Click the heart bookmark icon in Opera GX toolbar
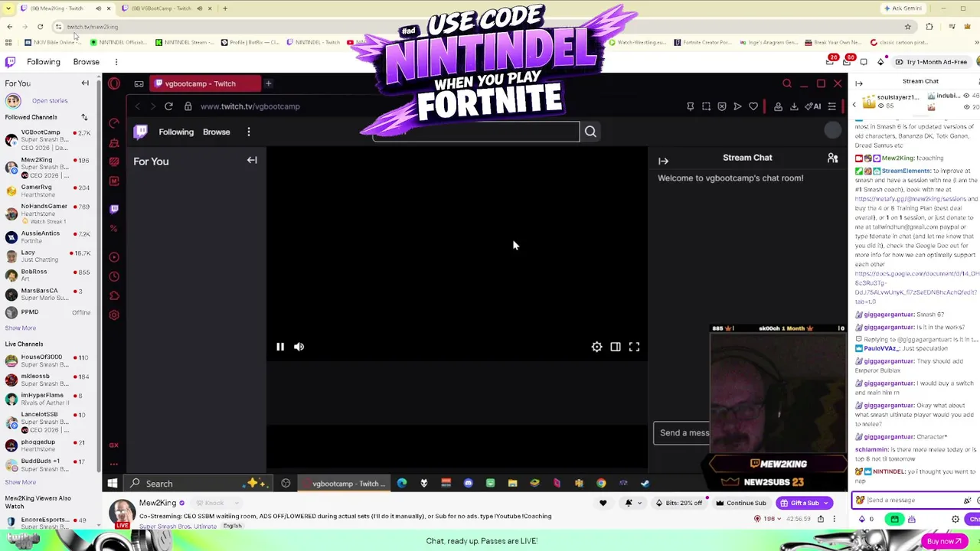Image resolution: width=980 pixels, height=551 pixels. pyautogui.click(x=753, y=106)
